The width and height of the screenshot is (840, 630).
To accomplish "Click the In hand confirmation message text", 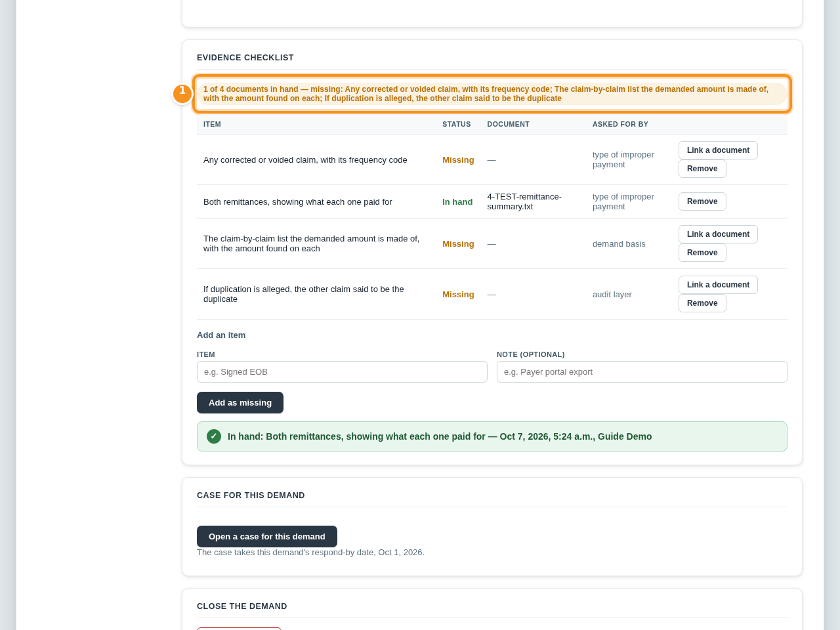I will tap(440, 436).
